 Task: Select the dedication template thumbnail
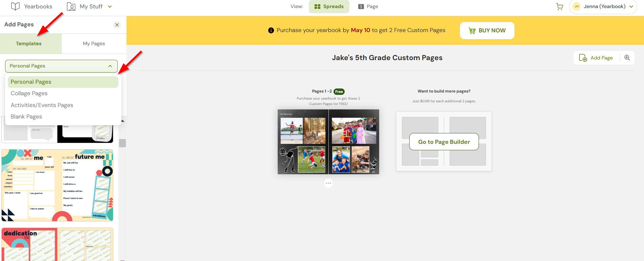57,244
